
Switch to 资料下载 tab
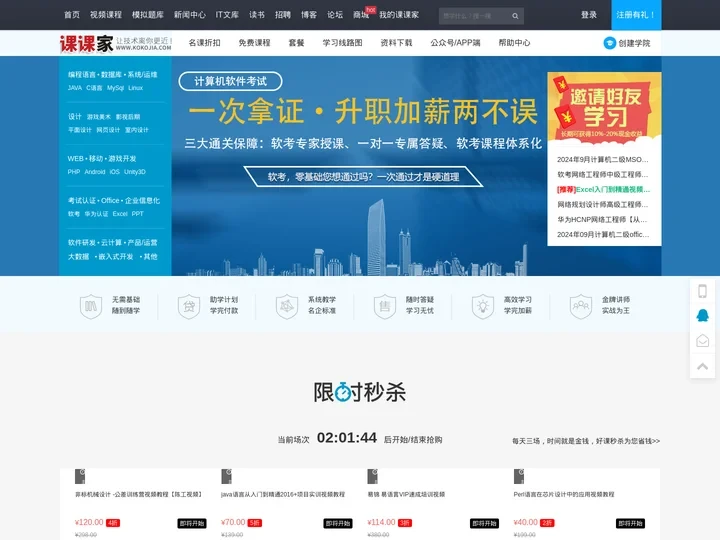(x=396, y=43)
